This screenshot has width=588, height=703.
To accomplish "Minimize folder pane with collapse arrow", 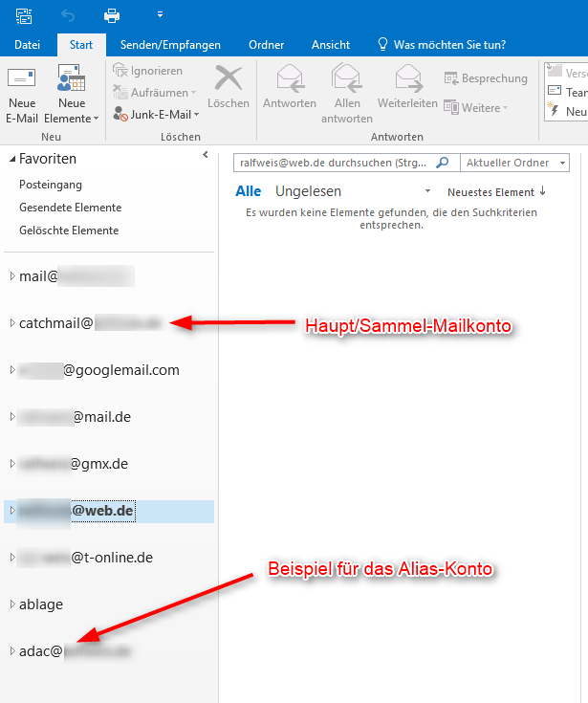I will click(x=206, y=155).
